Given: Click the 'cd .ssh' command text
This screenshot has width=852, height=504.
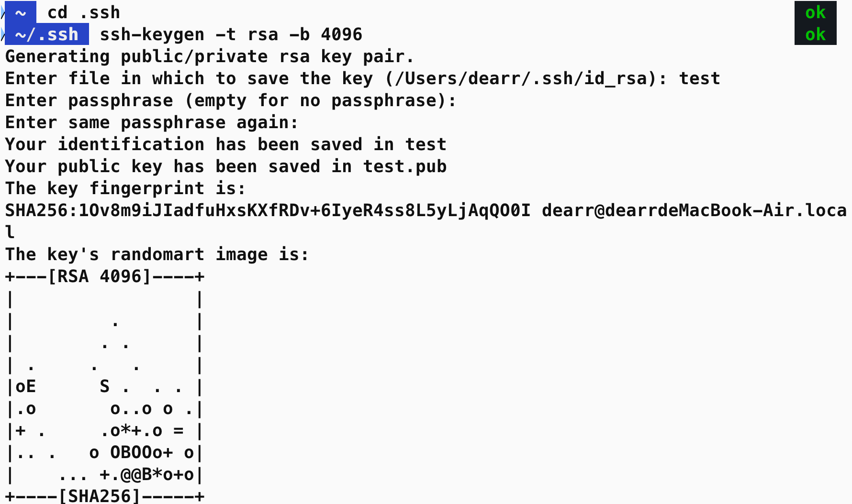Looking at the screenshot, I should coord(84,12).
